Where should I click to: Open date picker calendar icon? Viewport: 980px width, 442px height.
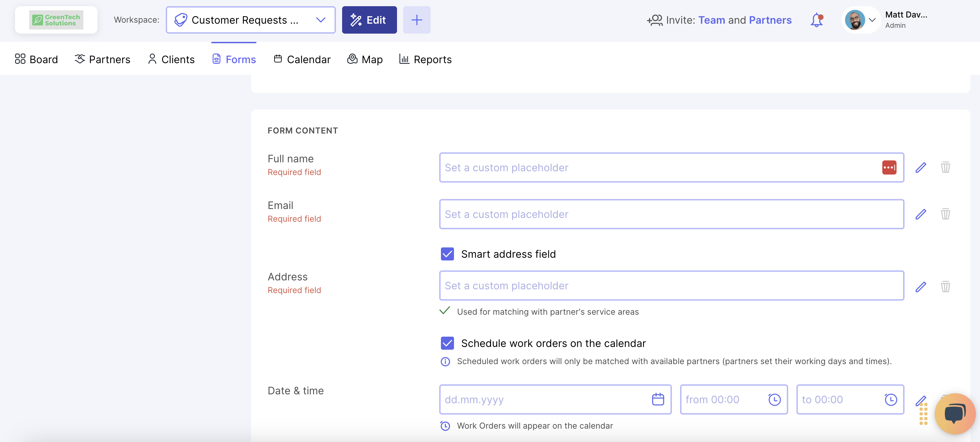click(x=658, y=399)
